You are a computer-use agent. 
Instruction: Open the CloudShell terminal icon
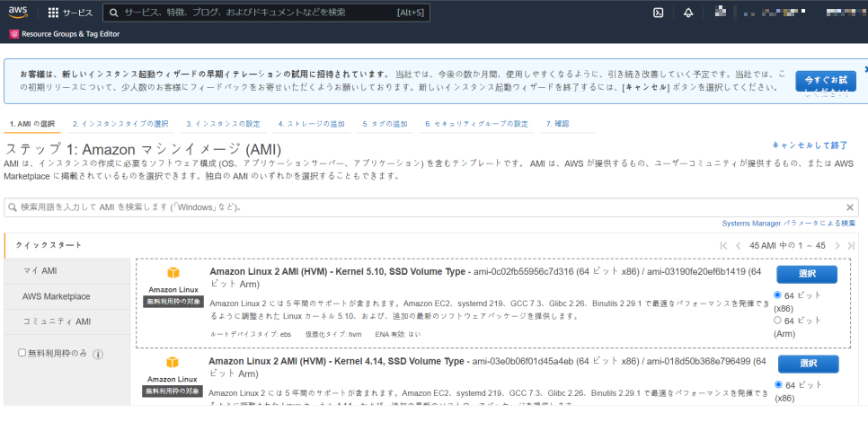click(659, 13)
